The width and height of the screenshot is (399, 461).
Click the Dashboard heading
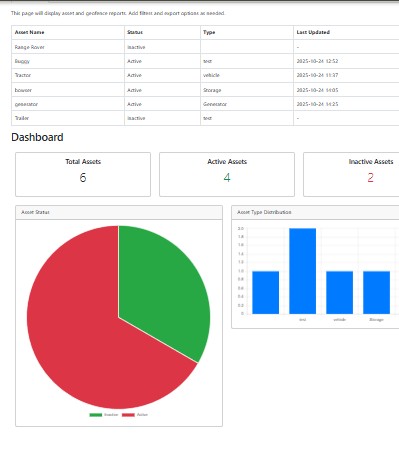37,137
